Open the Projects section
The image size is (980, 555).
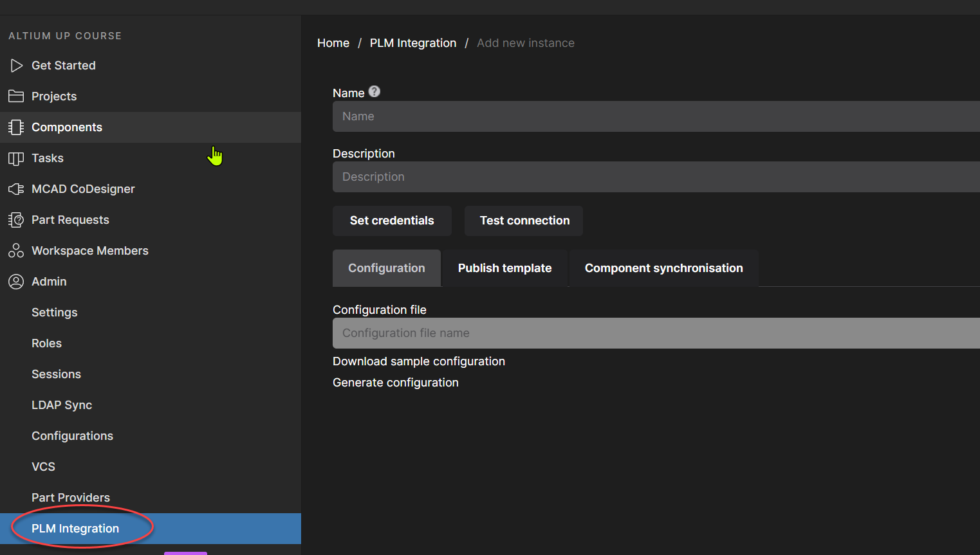151,96
